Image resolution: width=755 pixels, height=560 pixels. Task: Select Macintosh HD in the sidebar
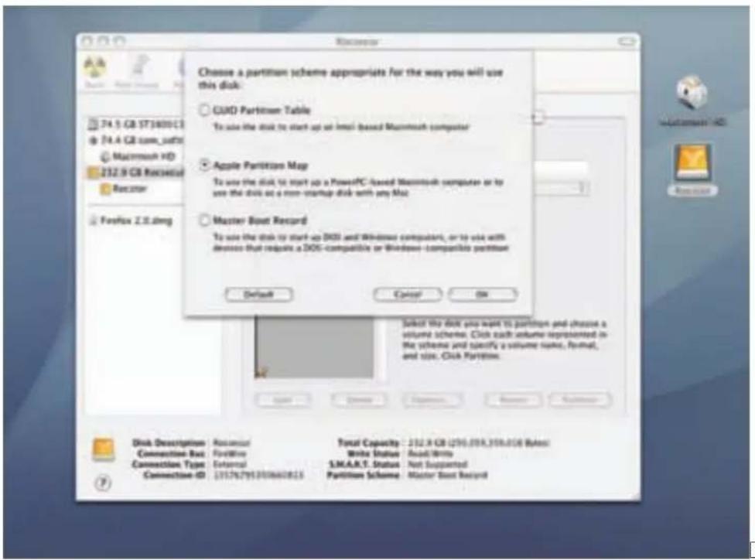pyautogui.click(x=138, y=156)
